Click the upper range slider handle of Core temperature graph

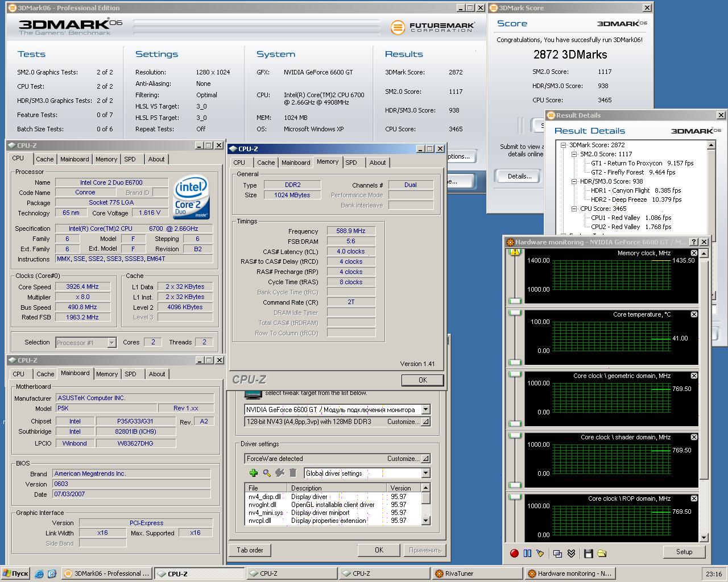pos(515,313)
